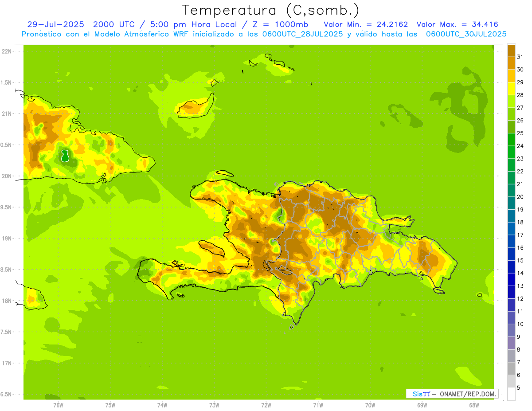Click the '29-Jul-2025' date text

56,24
